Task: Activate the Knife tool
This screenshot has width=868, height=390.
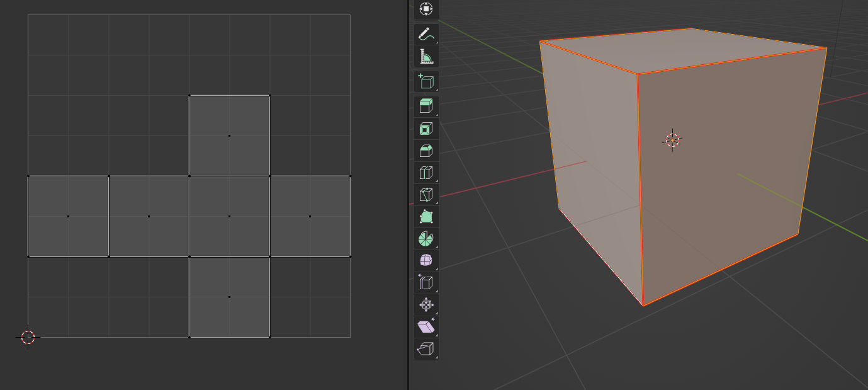Action: [426, 195]
